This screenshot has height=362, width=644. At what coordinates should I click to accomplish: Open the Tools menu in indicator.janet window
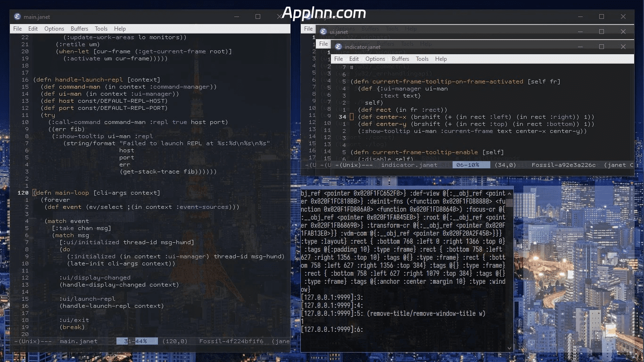[422, 59]
